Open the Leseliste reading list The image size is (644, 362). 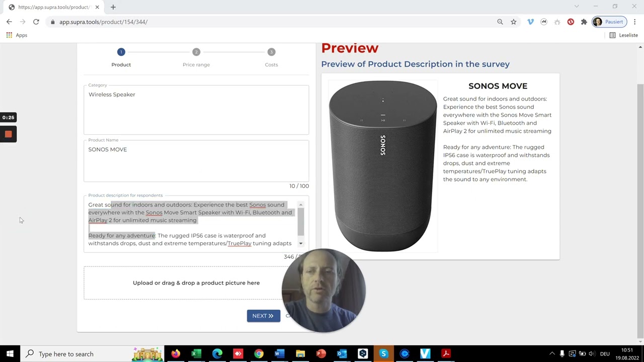(624, 35)
